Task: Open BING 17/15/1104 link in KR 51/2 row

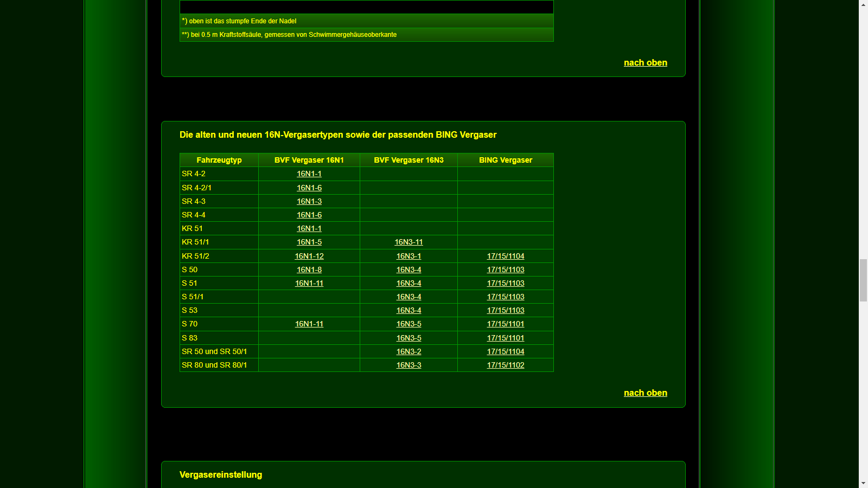Action: coord(505,256)
